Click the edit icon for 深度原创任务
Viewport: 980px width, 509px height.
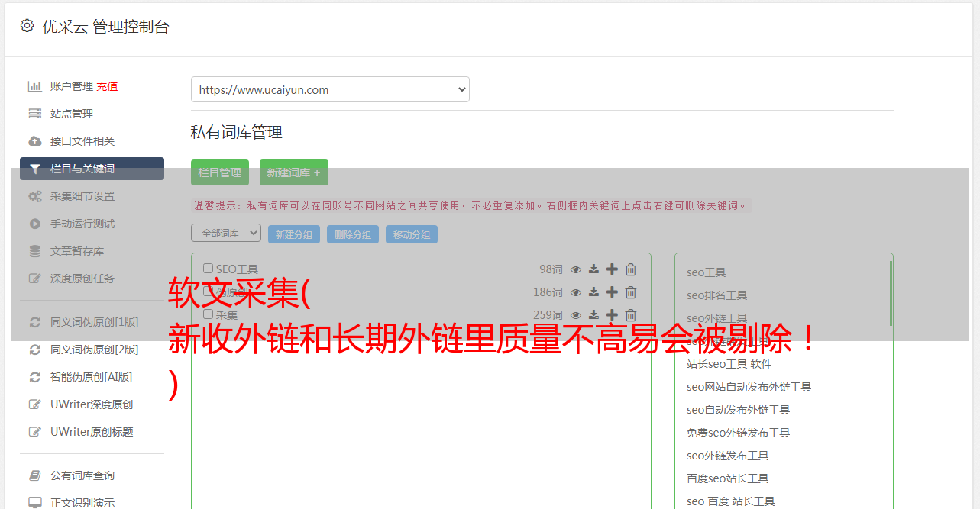[35, 279]
